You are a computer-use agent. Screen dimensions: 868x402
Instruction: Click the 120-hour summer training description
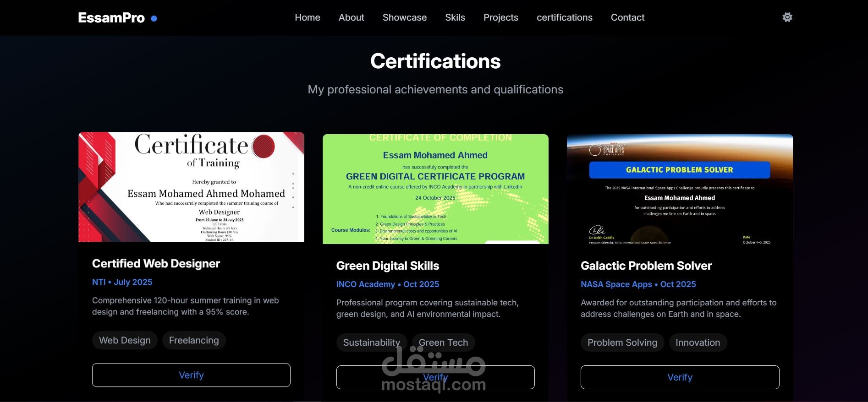(x=186, y=306)
